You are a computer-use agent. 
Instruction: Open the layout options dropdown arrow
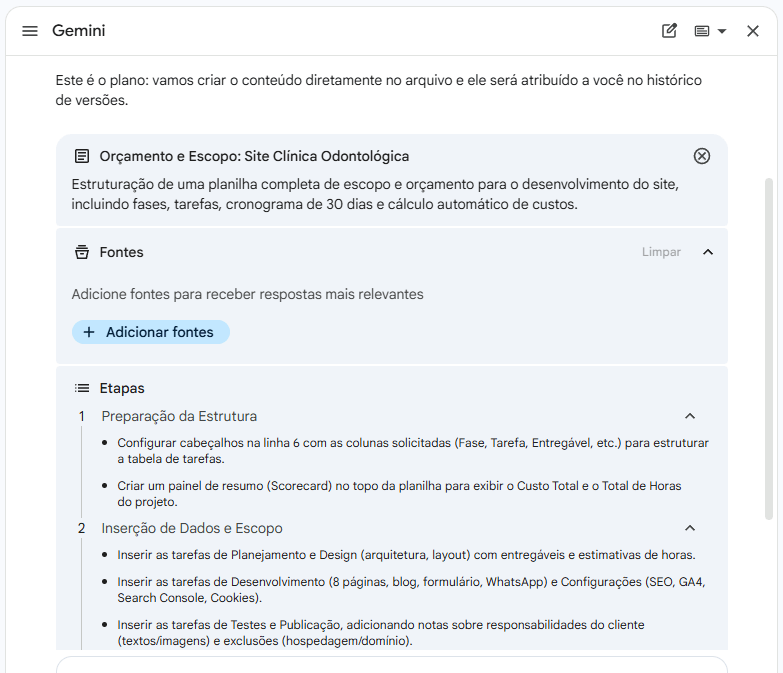pyautogui.click(x=722, y=31)
